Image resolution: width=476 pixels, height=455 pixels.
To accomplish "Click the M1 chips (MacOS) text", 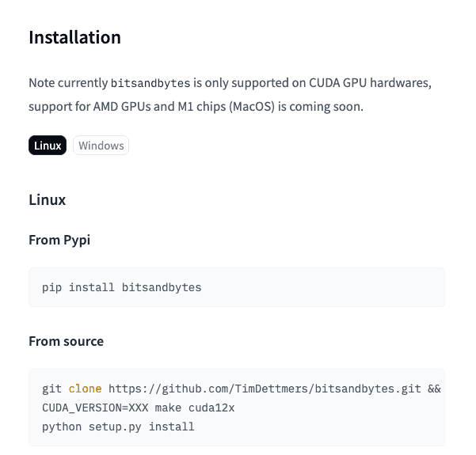I will click(x=227, y=107).
